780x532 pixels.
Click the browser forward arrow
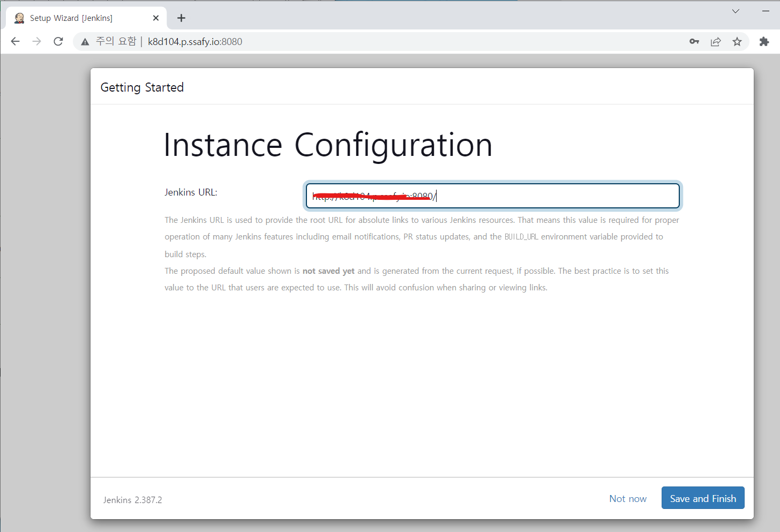pos(36,41)
